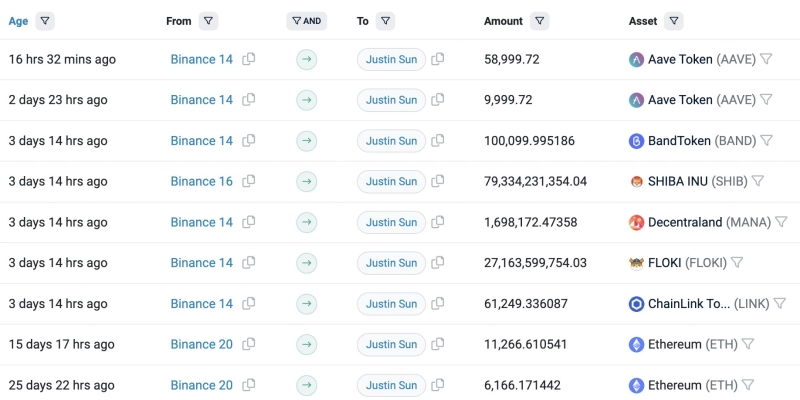Open the Asset column filter
Image resolution: width=800 pixels, height=400 pixels.
[674, 21]
